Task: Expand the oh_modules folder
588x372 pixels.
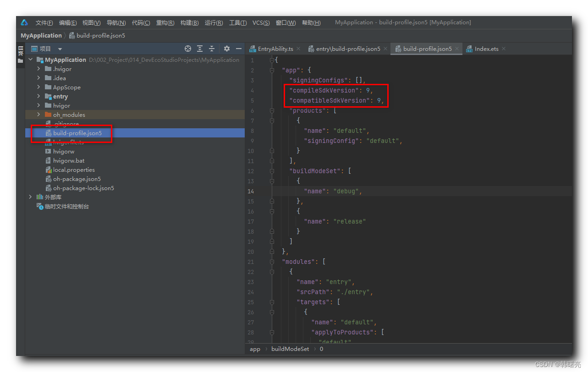Action: [39, 115]
